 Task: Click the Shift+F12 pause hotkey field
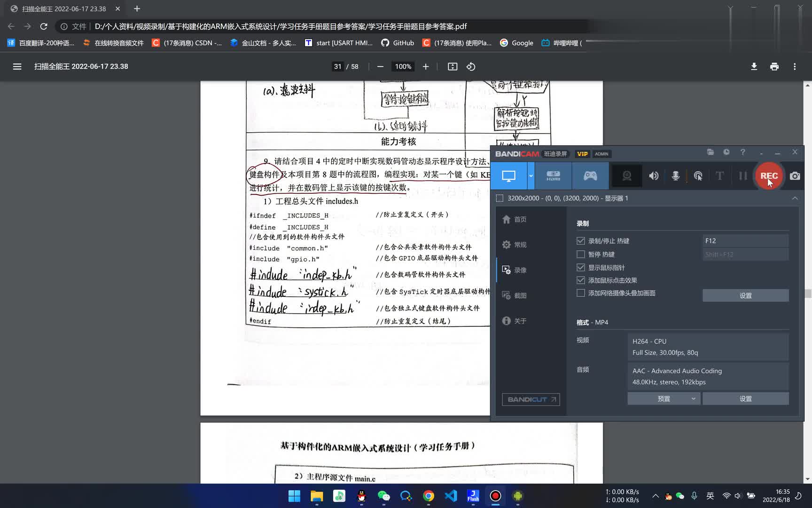coord(745,254)
